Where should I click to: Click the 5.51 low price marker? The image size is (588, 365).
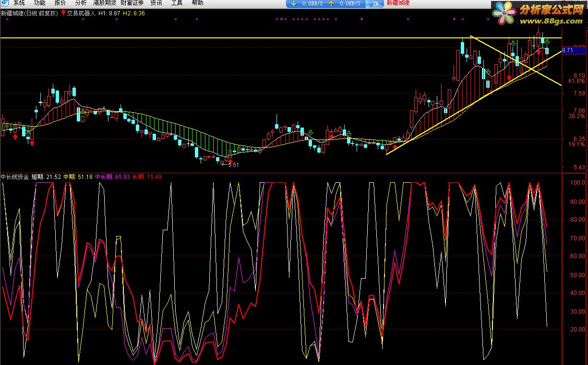click(x=233, y=165)
